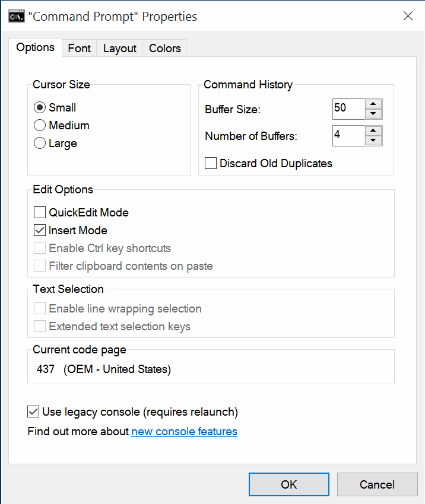Switch to the Font tab
The width and height of the screenshot is (425, 504).
click(x=79, y=48)
